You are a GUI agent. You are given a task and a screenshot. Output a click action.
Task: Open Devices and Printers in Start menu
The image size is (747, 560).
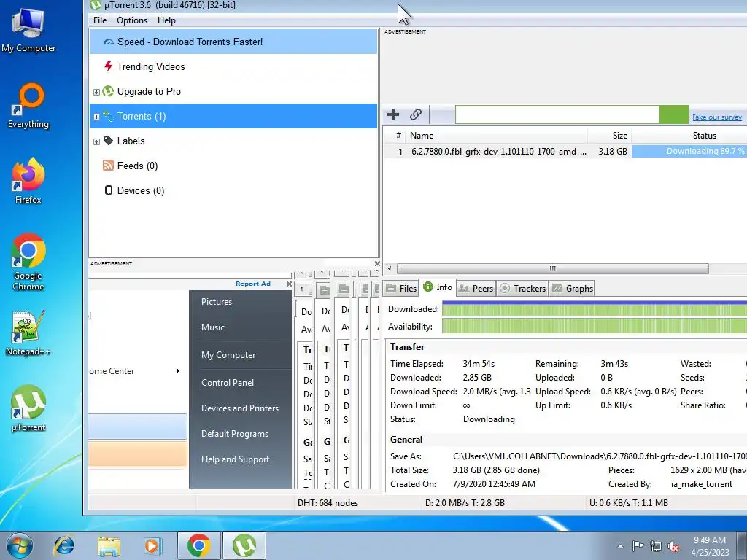239,408
